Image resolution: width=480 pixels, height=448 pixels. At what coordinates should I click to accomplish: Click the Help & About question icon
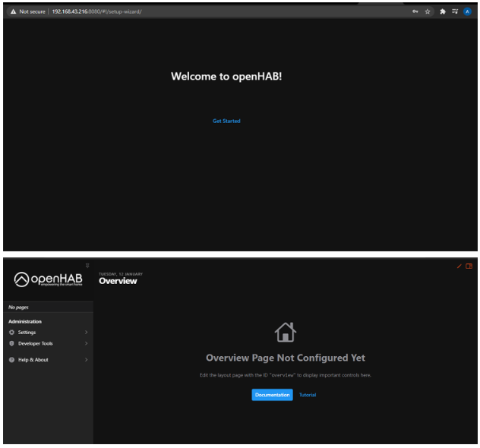tap(11, 359)
